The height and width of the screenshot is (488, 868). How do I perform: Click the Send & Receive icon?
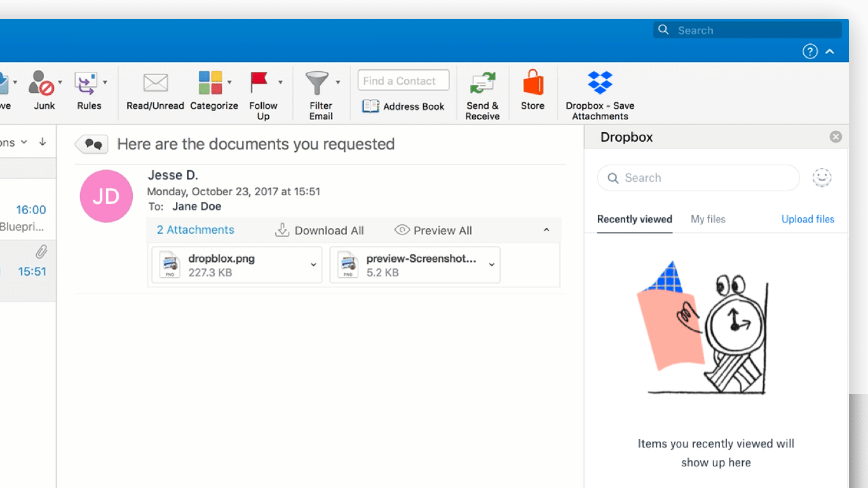(x=482, y=83)
